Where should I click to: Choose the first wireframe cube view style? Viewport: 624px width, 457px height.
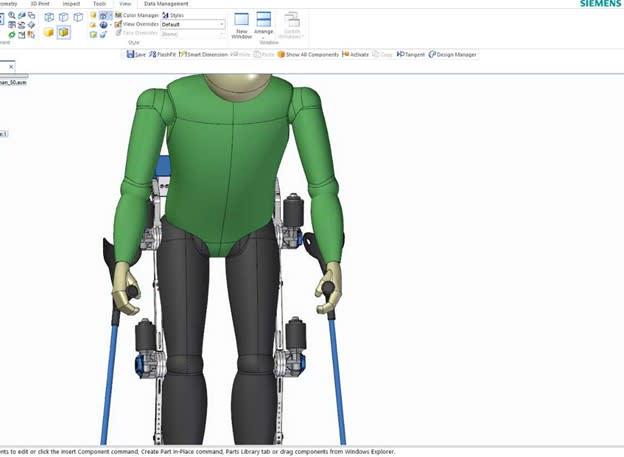49,17
